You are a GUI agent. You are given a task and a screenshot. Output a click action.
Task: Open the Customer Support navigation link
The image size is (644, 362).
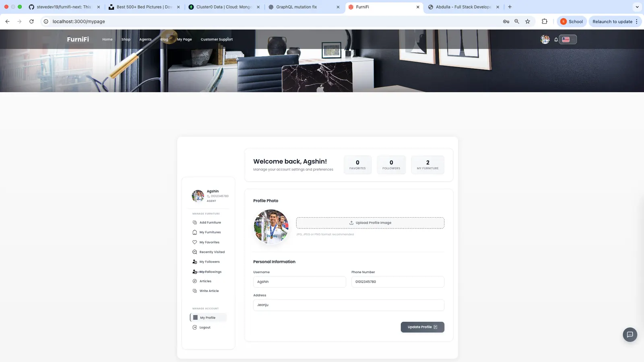coord(217,39)
